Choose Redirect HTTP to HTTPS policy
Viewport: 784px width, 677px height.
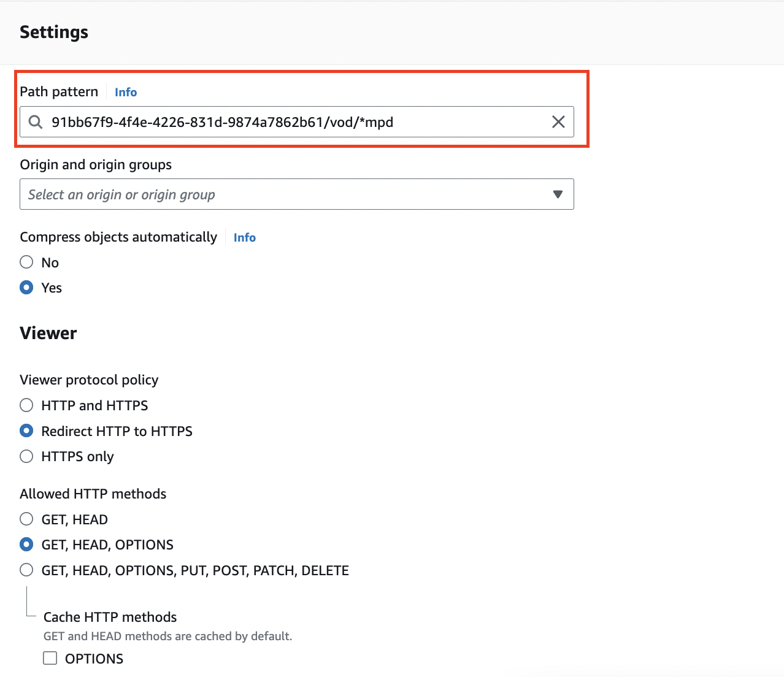[x=26, y=431]
